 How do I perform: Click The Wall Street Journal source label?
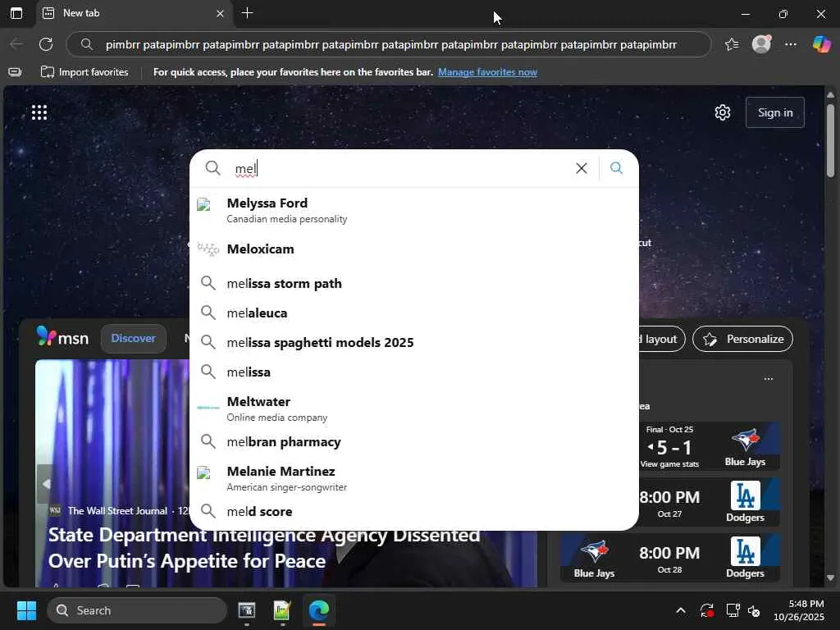pyautogui.click(x=117, y=510)
